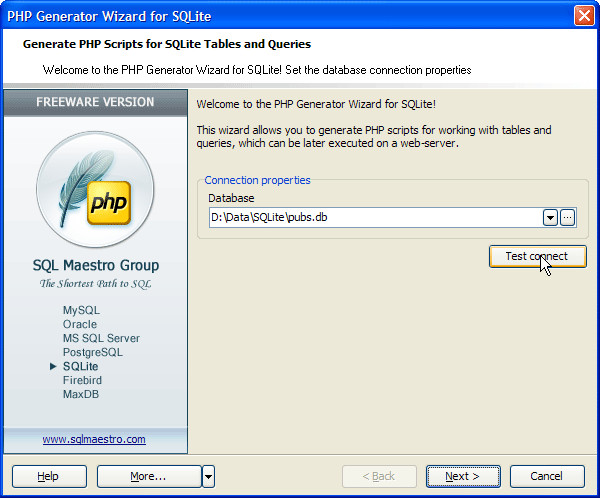Browse for database file with ellipsis button
The height and width of the screenshot is (498, 600).
pyautogui.click(x=568, y=218)
